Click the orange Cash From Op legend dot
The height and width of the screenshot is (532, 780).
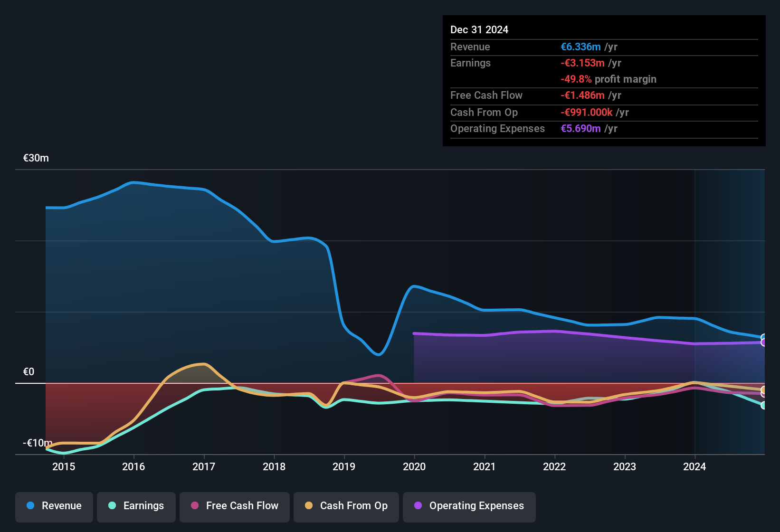tap(308, 506)
